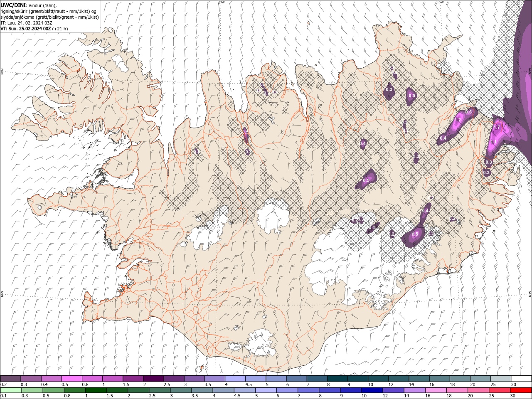The image size is (532, 399).
Task: Click the '20W' longitude label
Action: coord(221,2)
